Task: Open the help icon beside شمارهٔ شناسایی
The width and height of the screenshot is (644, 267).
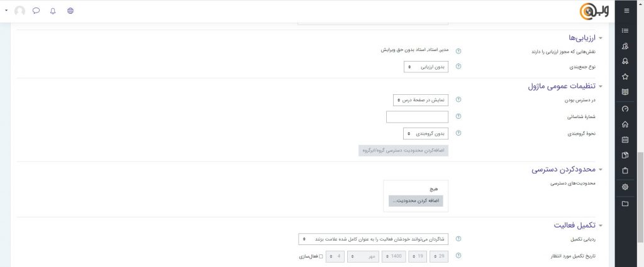Action: (x=458, y=116)
